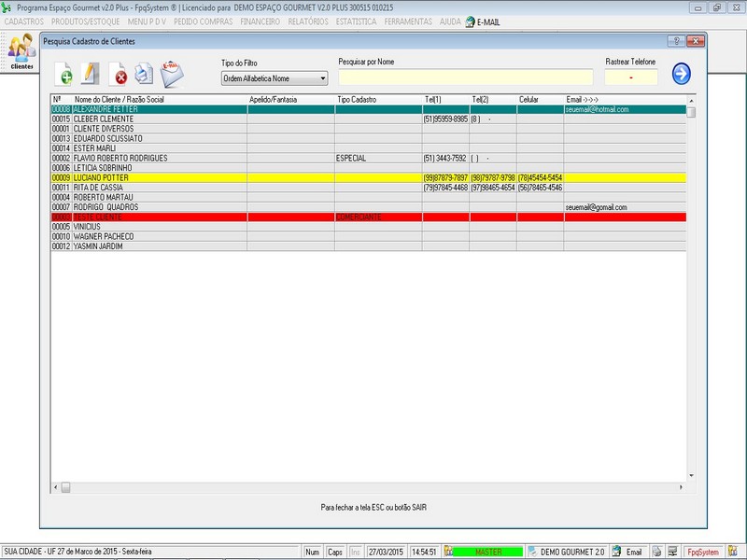Click the printer icon in status bar
Image resolution: width=747 pixels, height=560 pixels.
[657, 552]
